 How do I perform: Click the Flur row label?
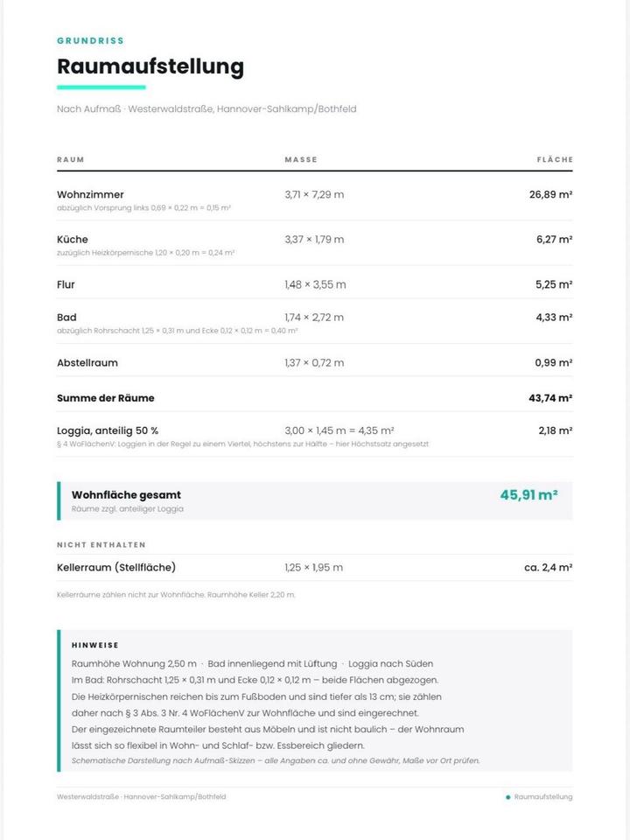[x=66, y=284]
